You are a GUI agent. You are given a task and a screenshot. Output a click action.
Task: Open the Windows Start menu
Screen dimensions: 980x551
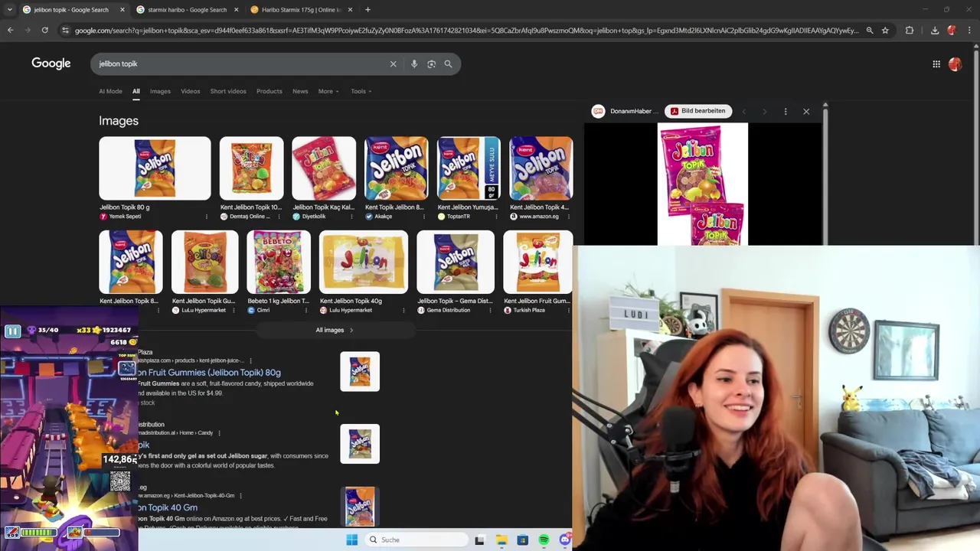coord(352,540)
